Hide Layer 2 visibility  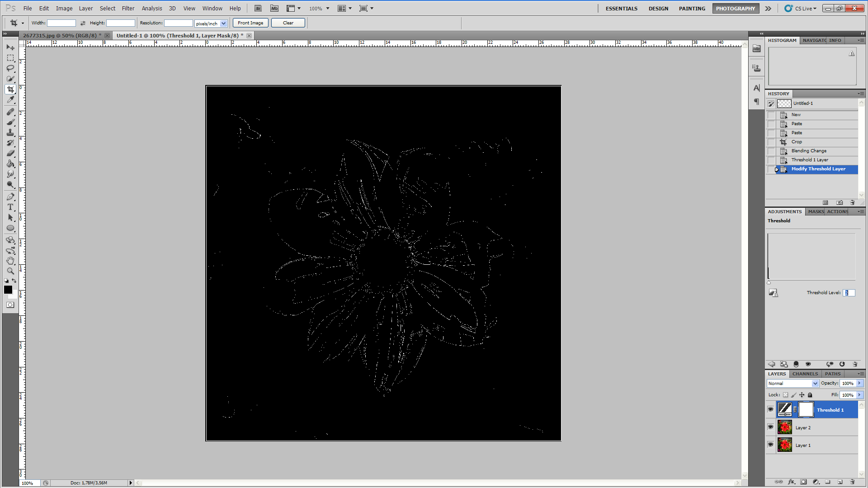tap(771, 427)
